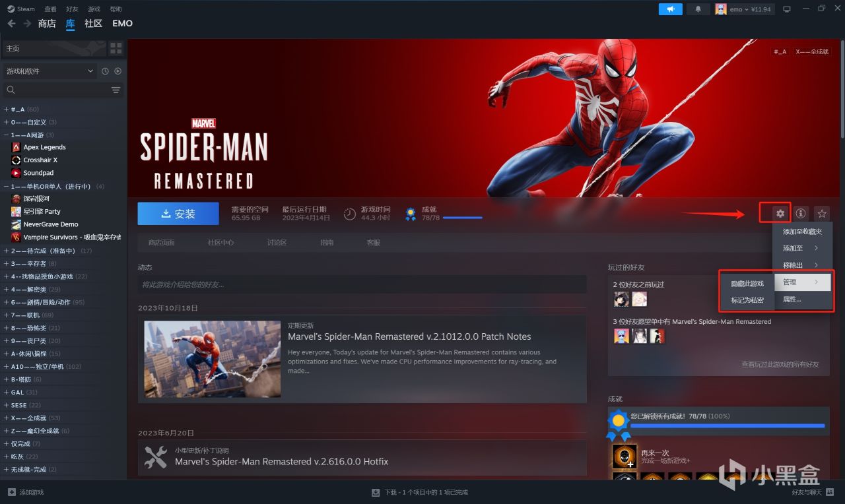Image resolution: width=845 pixels, height=504 pixels.
Task: Choose 添加至收藏夹 from context menu
Action: coord(802,232)
